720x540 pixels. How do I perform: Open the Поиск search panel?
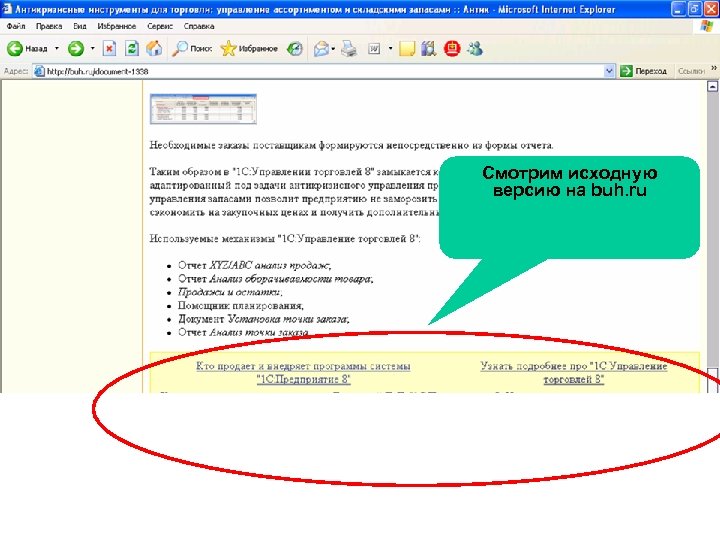click(x=192, y=48)
